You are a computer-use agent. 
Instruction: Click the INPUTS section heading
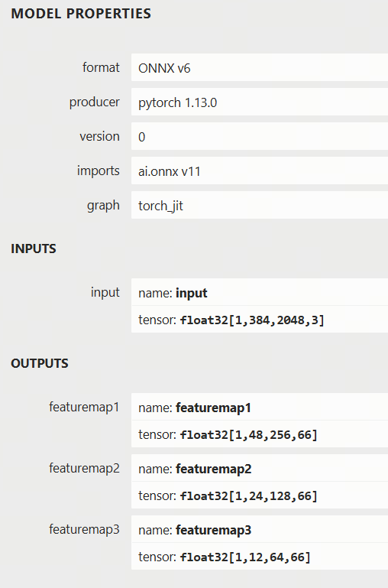point(34,249)
